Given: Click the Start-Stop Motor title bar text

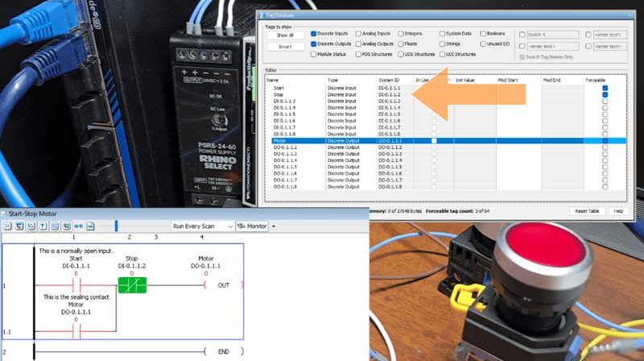Looking at the screenshot, I should click(x=33, y=214).
